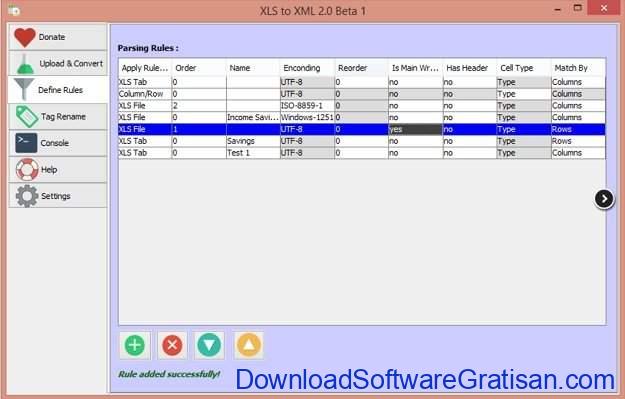Open the Console panel

tap(58, 143)
